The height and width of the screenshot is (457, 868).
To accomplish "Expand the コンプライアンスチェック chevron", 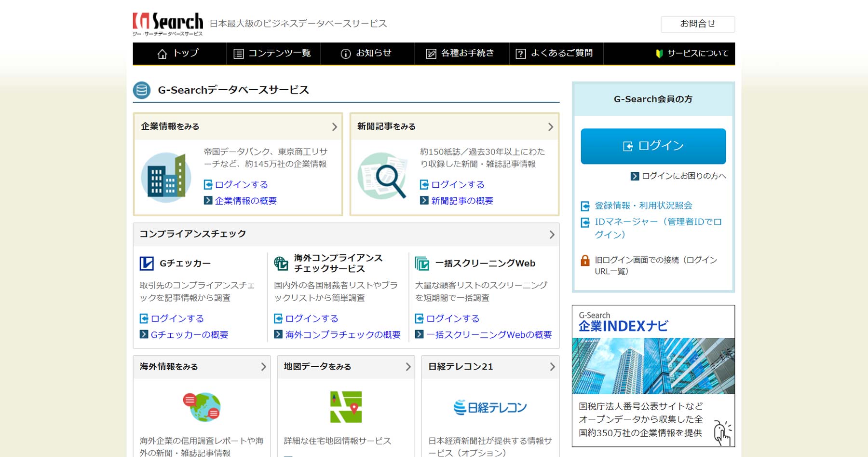I will coord(552,235).
